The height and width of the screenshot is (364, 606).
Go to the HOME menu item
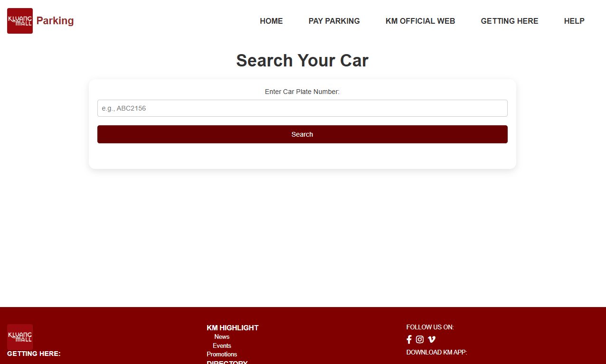[x=271, y=21]
